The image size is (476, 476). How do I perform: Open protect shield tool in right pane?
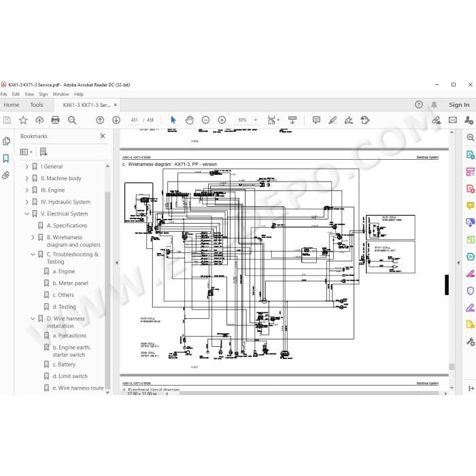[471, 291]
